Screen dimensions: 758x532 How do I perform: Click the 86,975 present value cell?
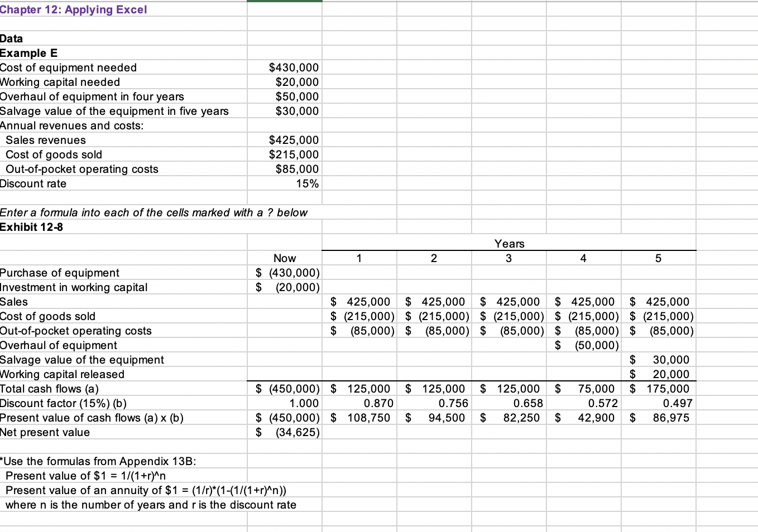tap(659, 418)
